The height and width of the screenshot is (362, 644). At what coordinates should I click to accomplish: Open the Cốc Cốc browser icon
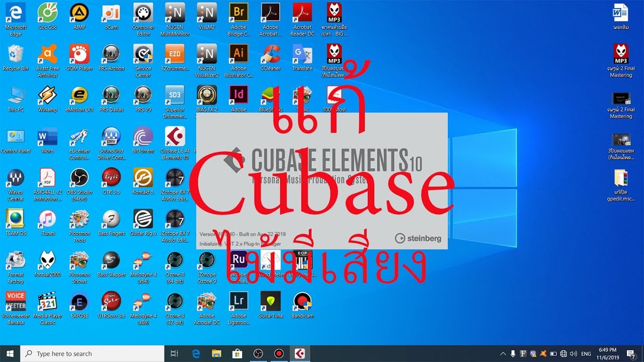(x=48, y=16)
